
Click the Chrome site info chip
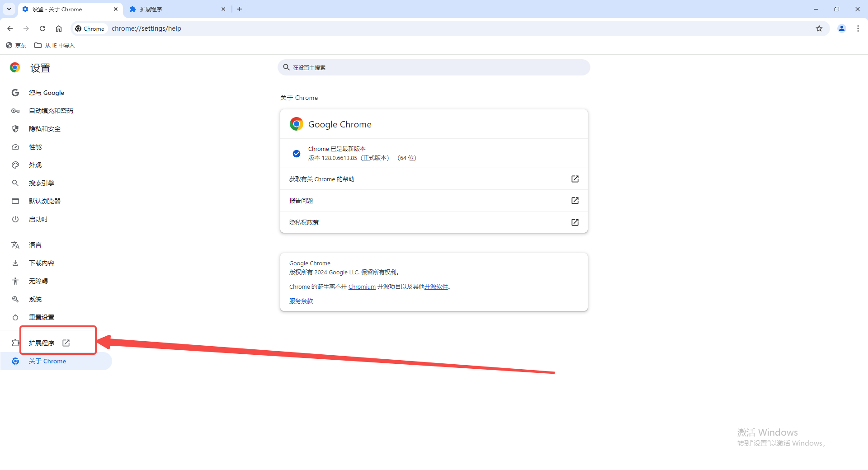tap(90, 28)
